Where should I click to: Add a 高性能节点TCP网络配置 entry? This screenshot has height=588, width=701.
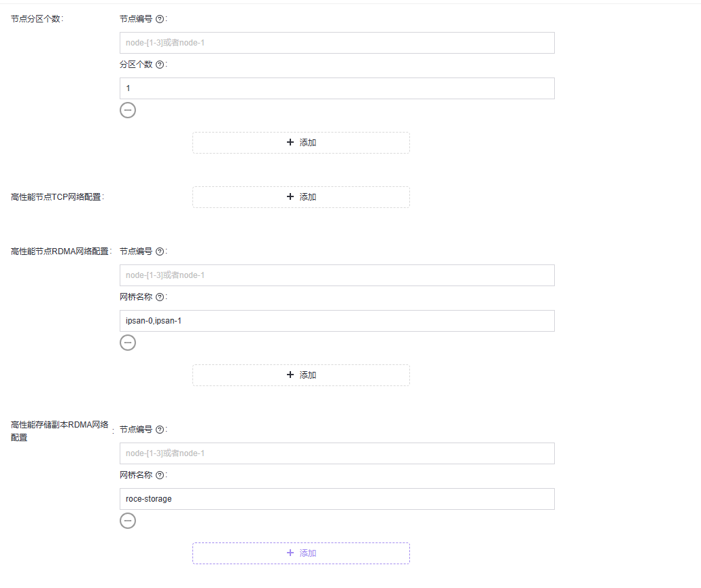(x=301, y=197)
